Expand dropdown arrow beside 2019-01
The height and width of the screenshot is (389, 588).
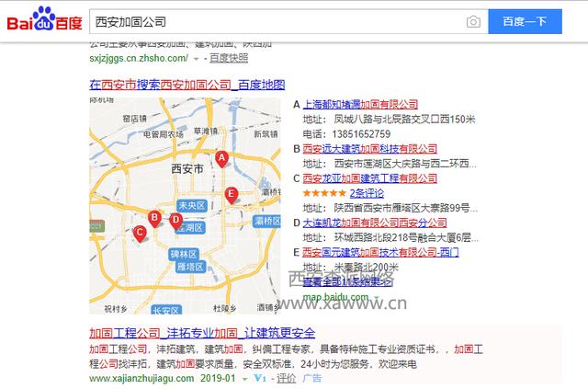tap(245, 379)
